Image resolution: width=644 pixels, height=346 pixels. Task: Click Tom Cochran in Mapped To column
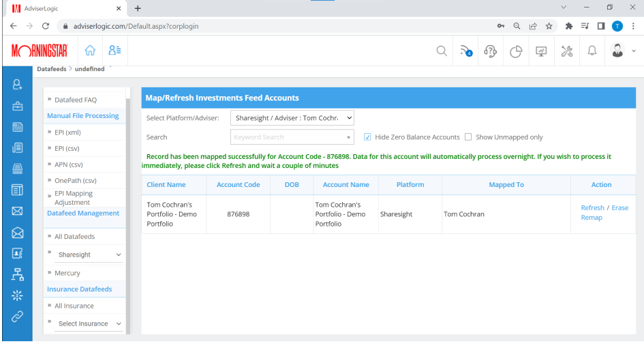coord(463,214)
